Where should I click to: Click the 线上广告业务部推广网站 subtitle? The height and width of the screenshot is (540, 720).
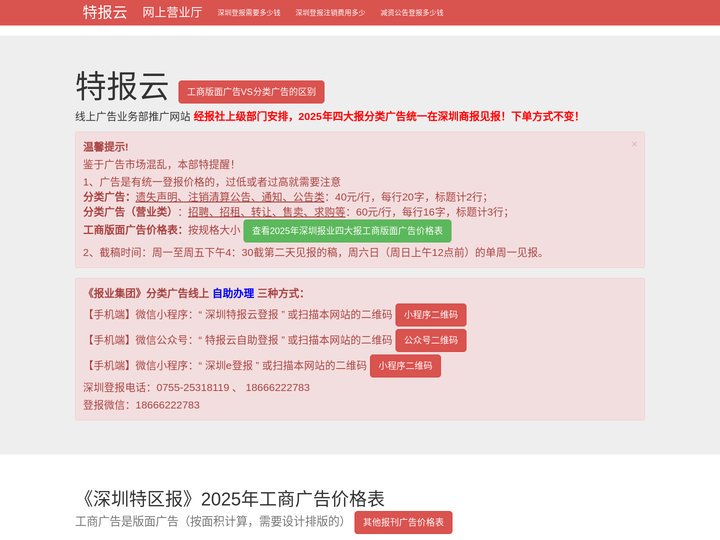pyautogui.click(x=133, y=117)
